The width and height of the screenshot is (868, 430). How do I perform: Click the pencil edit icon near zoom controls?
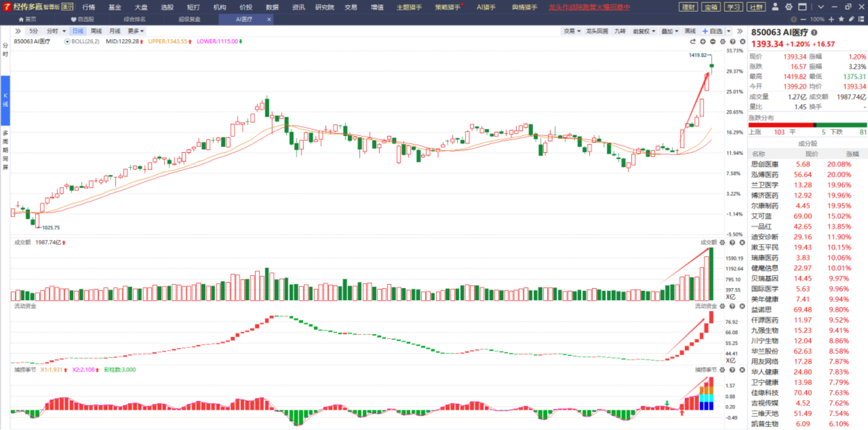[851, 19]
